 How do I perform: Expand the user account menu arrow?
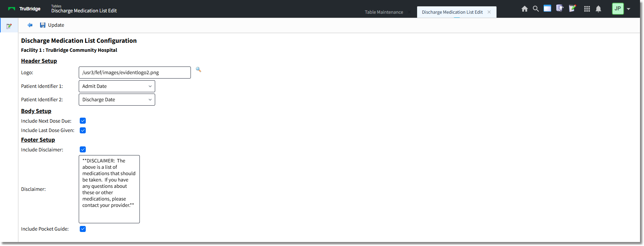click(x=628, y=9)
